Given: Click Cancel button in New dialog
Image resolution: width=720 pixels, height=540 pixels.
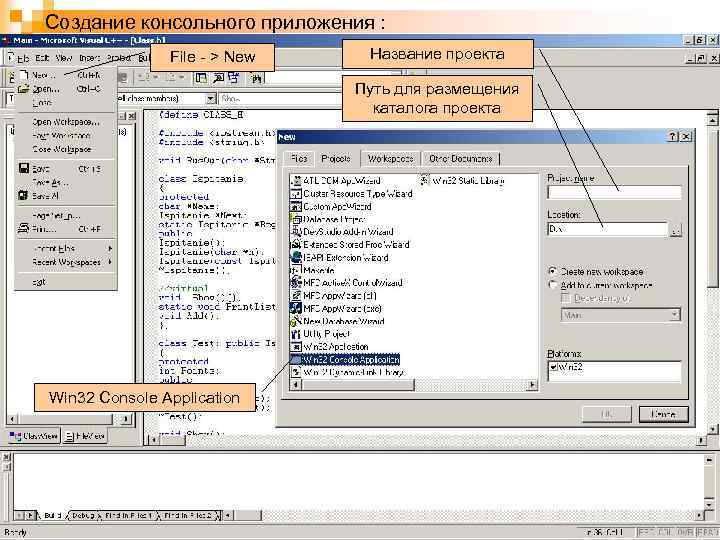Looking at the screenshot, I should point(664,415).
